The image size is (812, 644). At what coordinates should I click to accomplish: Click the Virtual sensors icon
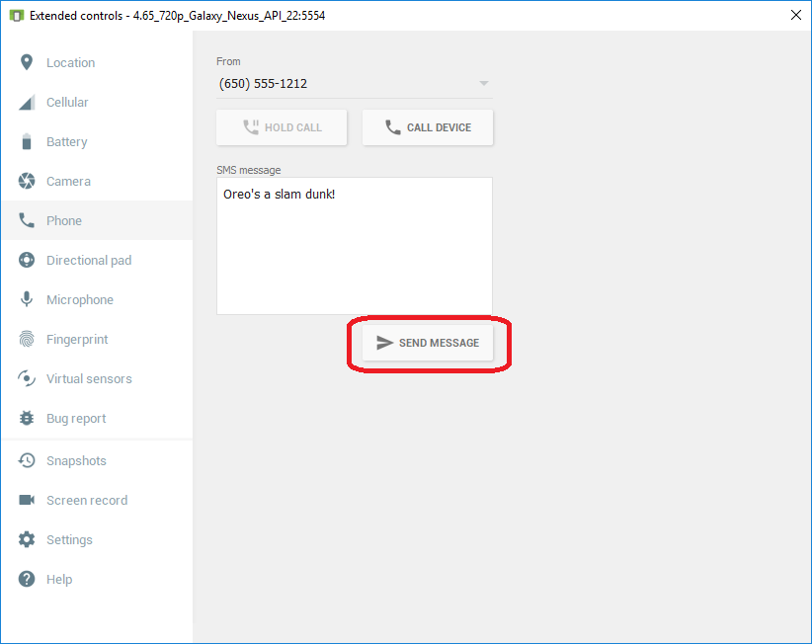(x=27, y=379)
